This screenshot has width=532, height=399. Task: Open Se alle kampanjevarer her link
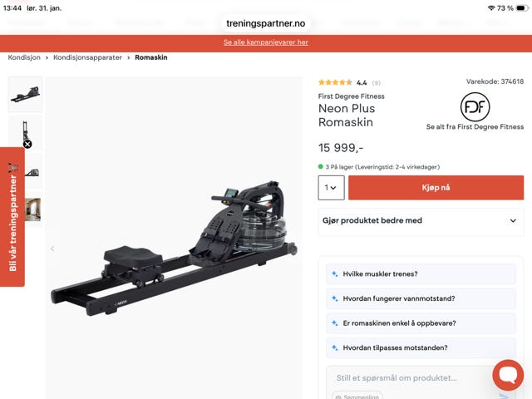pyautogui.click(x=266, y=42)
